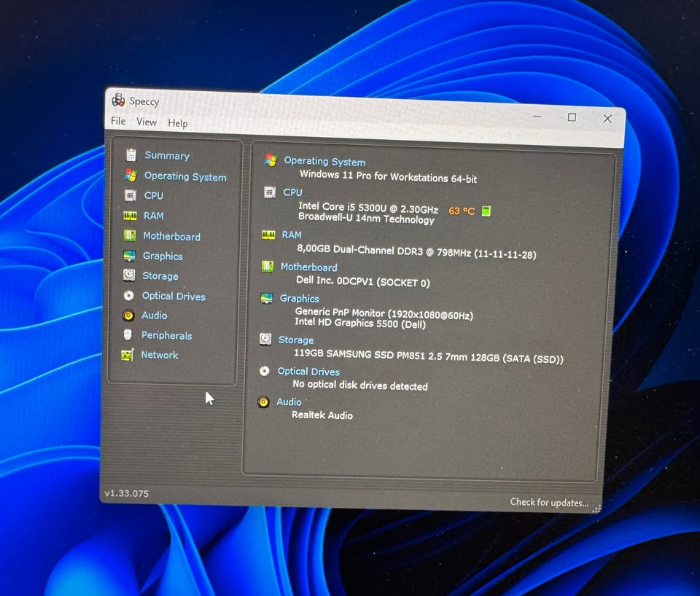Viewport: 700px width, 596px height.
Task: Select Network in the sidebar list
Action: [160, 355]
